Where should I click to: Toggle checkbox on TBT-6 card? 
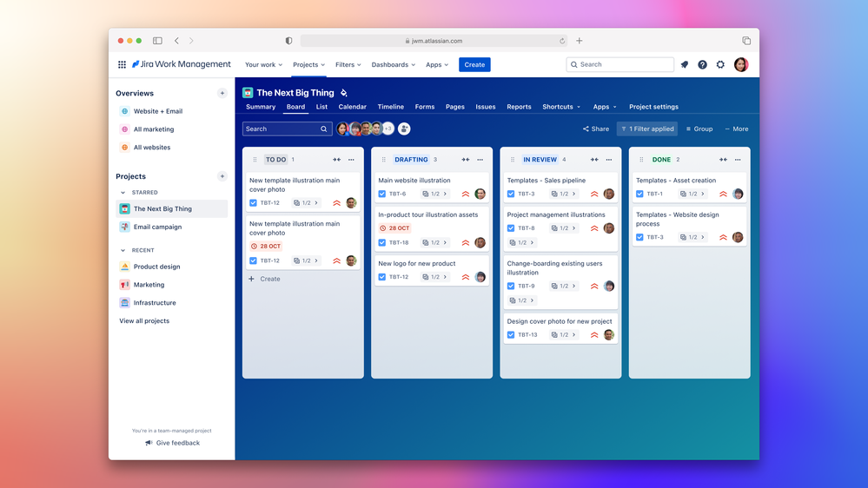click(382, 194)
